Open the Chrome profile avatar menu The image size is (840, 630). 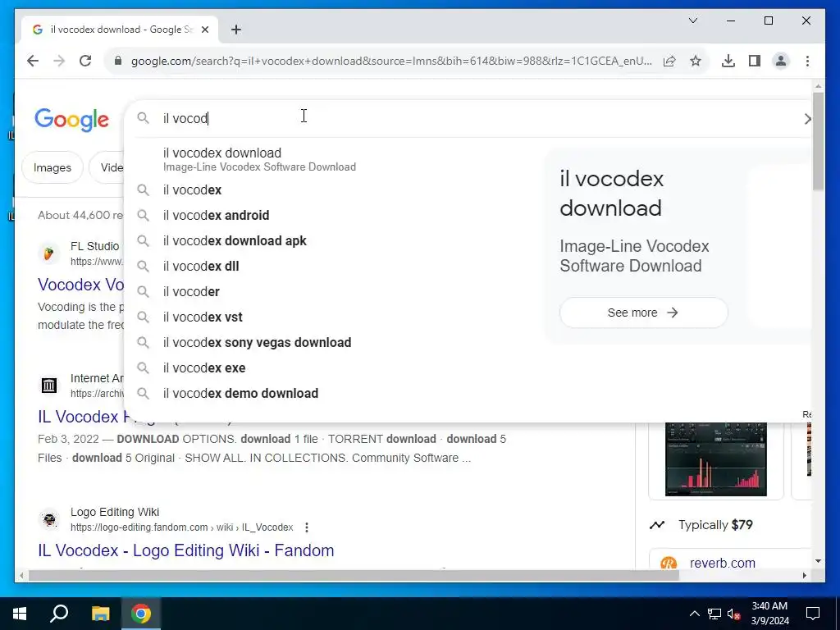781,61
